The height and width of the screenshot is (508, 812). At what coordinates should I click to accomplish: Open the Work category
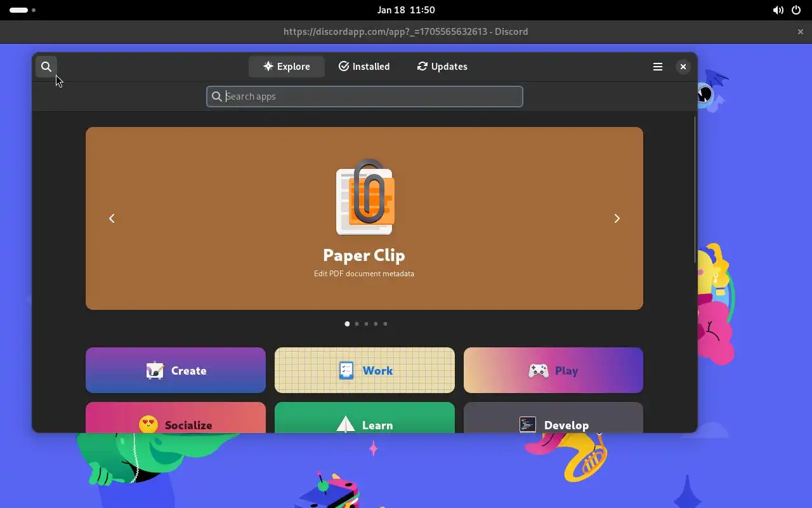pos(365,370)
